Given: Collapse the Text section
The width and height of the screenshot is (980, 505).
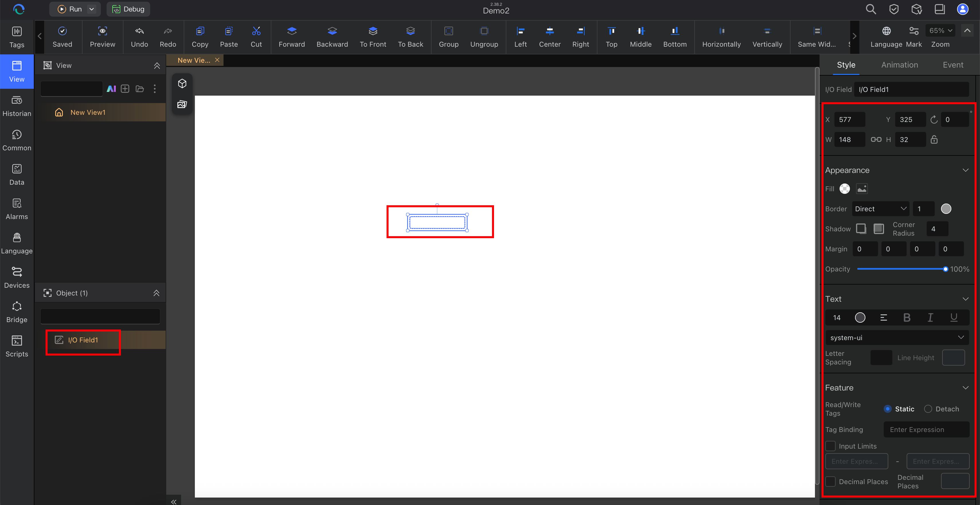Looking at the screenshot, I should click(x=966, y=299).
